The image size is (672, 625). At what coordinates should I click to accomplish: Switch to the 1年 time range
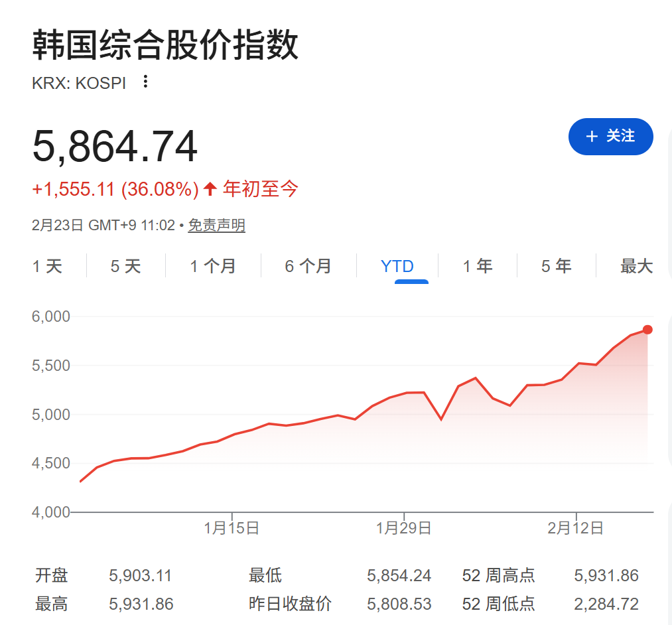pos(477,265)
